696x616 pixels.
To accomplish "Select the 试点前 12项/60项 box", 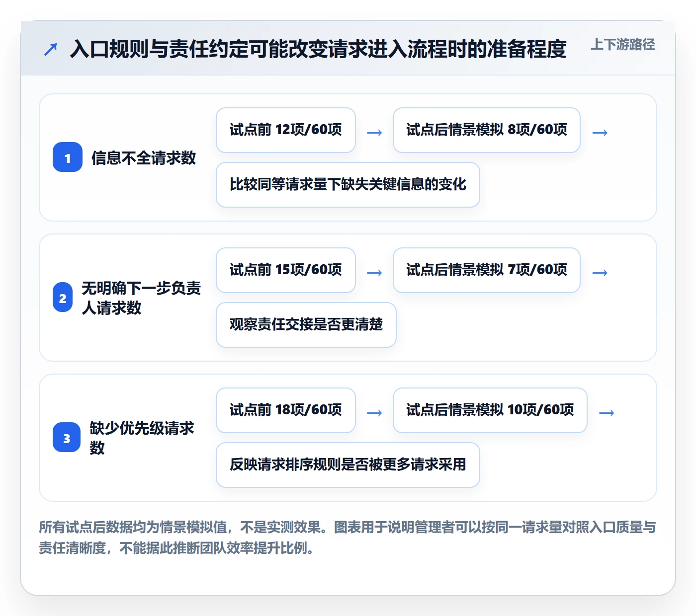I will pos(286,130).
